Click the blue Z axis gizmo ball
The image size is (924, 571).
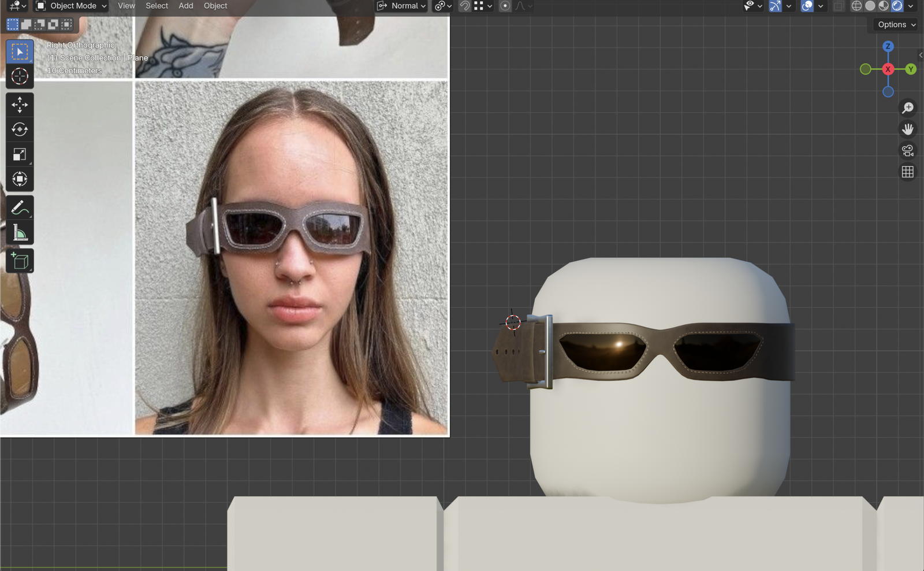pos(888,46)
